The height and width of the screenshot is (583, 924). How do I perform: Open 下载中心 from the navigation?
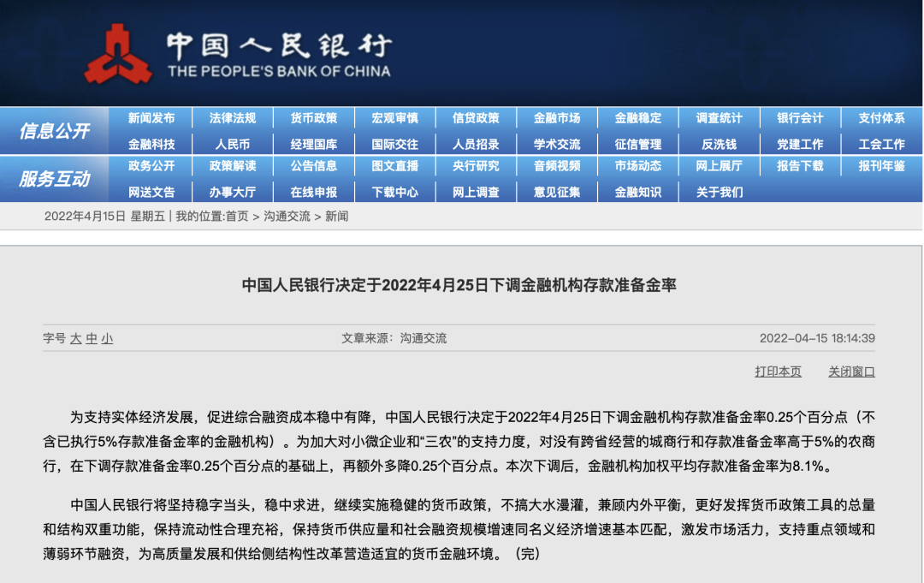click(x=394, y=193)
